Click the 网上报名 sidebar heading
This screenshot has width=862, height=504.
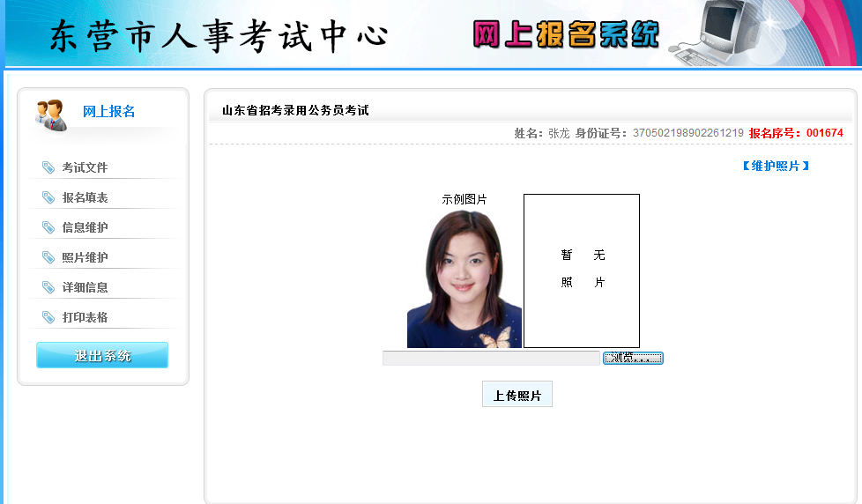[x=108, y=112]
